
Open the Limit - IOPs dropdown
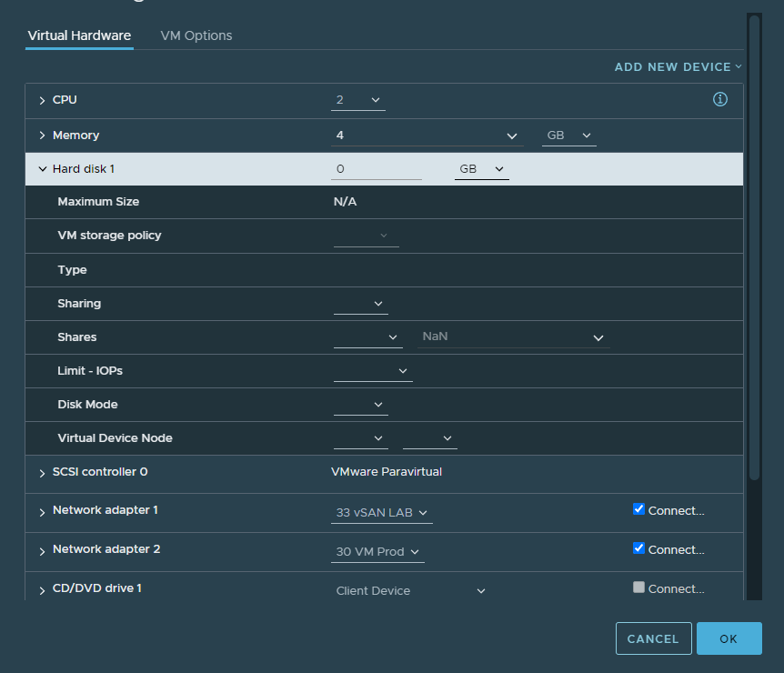click(x=373, y=371)
